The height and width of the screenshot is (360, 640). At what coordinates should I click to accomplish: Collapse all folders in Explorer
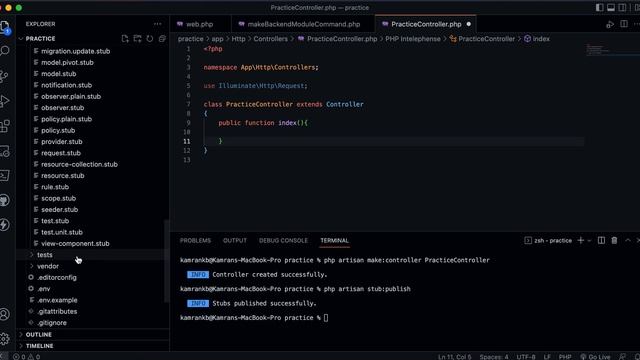(x=162, y=38)
